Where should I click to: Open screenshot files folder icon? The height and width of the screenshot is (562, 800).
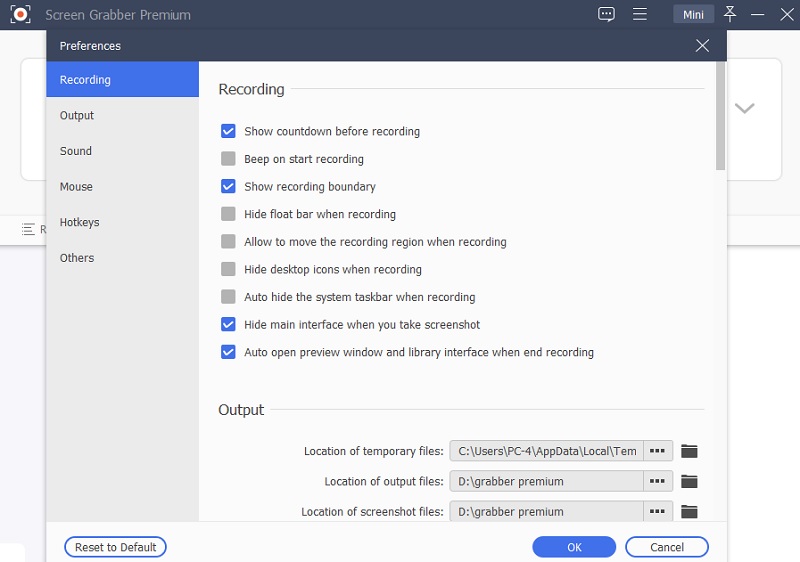click(x=689, y=511)
